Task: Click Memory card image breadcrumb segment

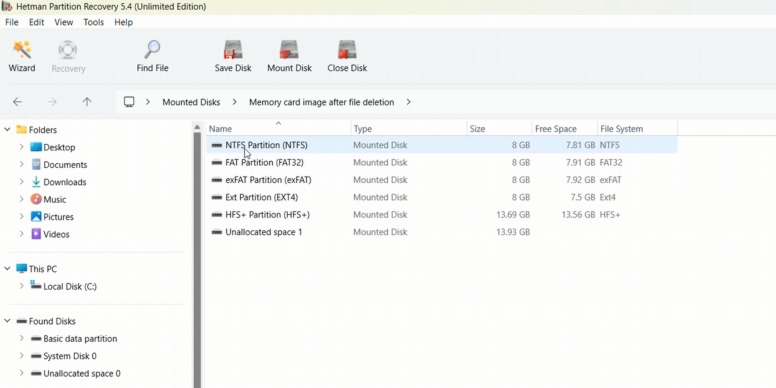Action: [322, 102]
